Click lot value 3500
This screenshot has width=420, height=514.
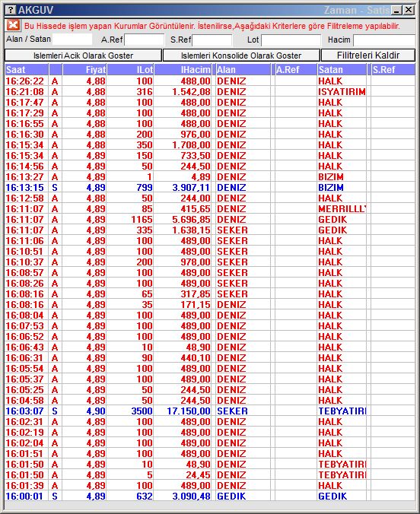click(142, 411)
